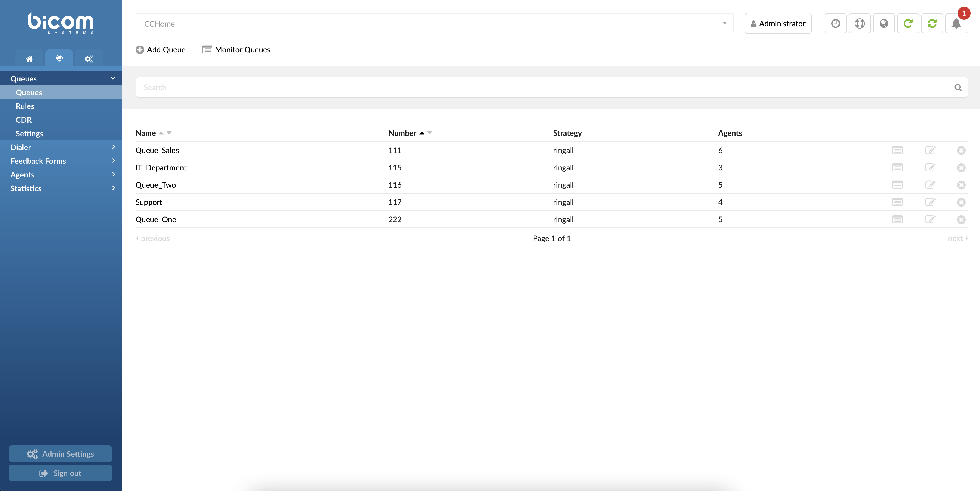The image size is (980, 491).
Task: Click the edit icon for Queue_Sales
Action: click(930, 150)
